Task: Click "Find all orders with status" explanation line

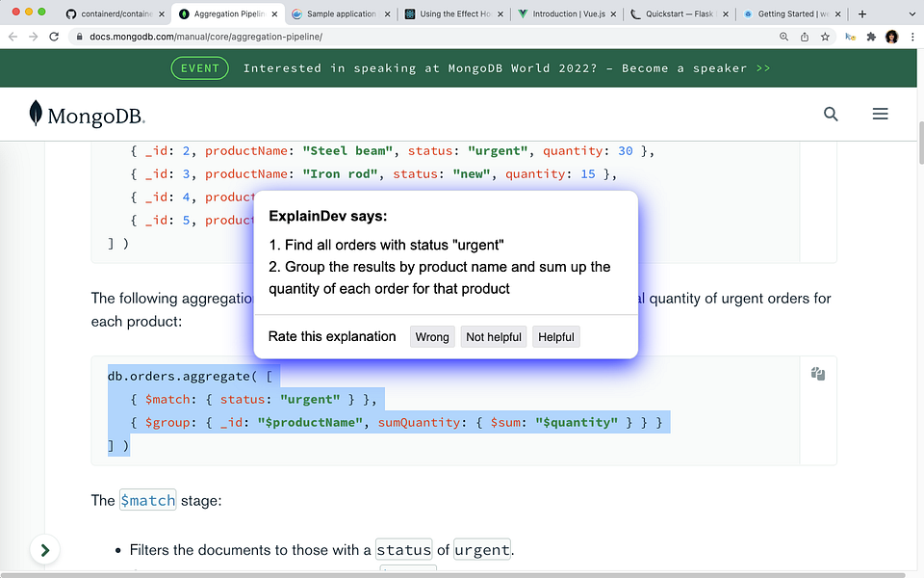Action: tap(386, 245)
